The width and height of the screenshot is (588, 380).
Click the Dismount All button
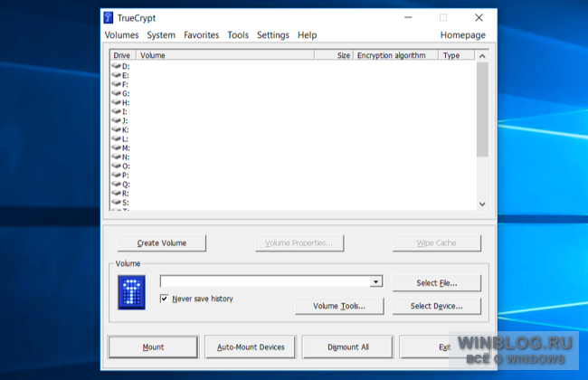(348, 347)
